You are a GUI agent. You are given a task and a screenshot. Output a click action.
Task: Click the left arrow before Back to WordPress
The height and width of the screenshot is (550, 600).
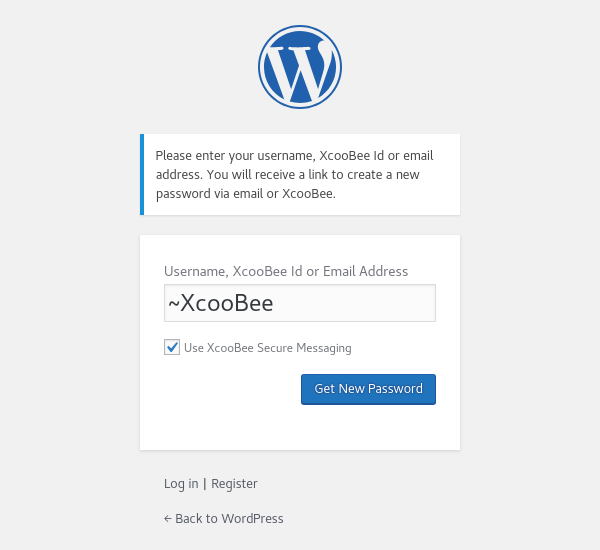[168, 519]
